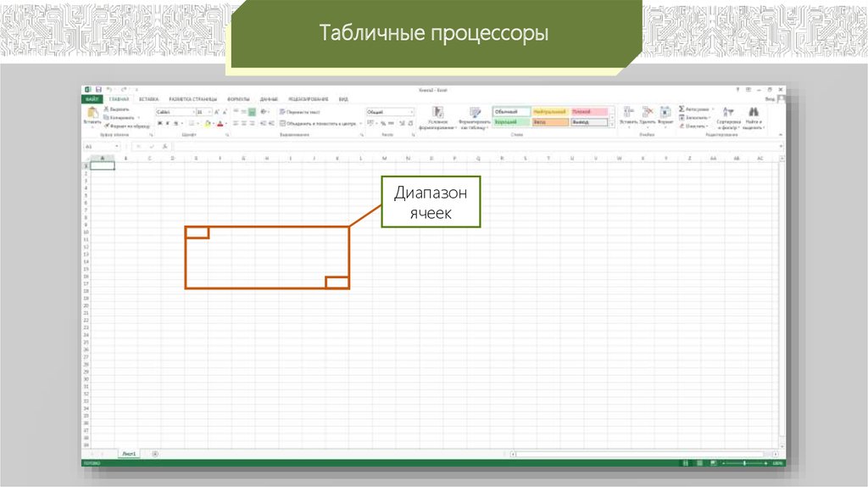Align cell text left

(x=236, y=124)
